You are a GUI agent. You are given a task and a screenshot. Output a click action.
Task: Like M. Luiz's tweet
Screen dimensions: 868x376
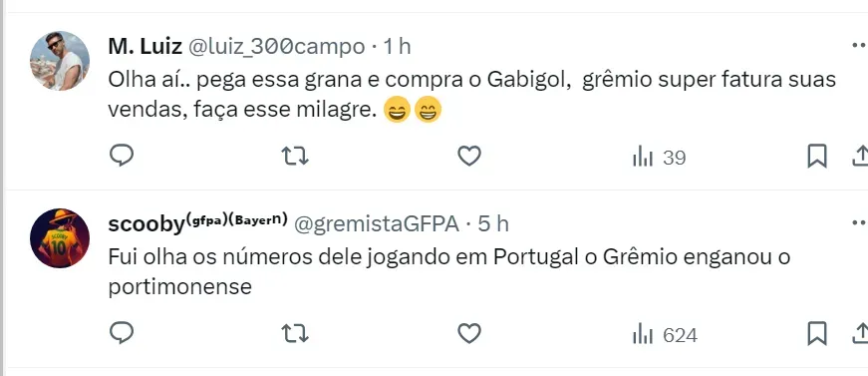[x=469, y=158]
